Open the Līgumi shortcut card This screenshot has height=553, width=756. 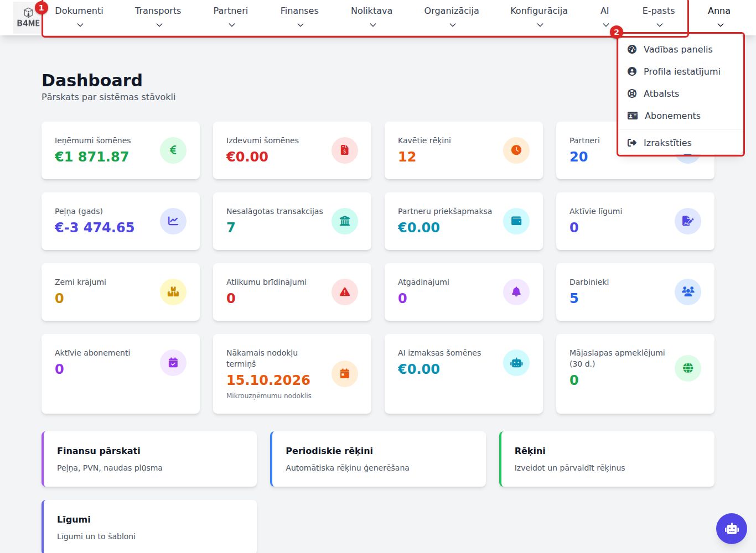click(149, 526)
